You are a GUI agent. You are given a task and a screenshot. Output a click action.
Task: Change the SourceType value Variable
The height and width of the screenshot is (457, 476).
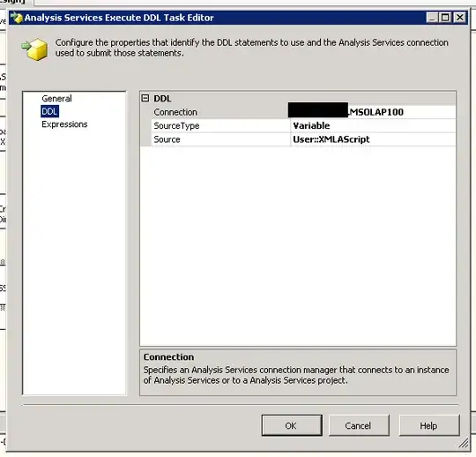click(373, 126)
